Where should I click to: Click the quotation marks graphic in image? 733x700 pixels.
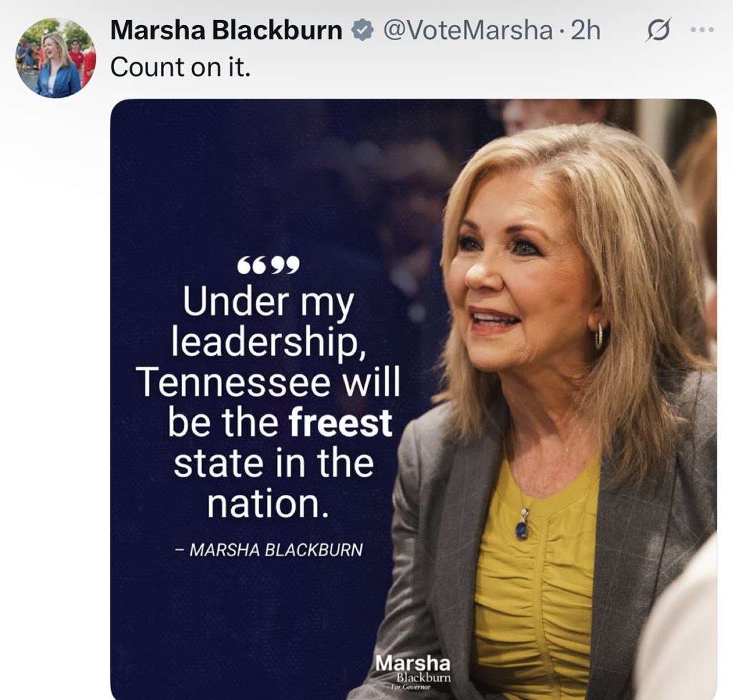(268, 266)
